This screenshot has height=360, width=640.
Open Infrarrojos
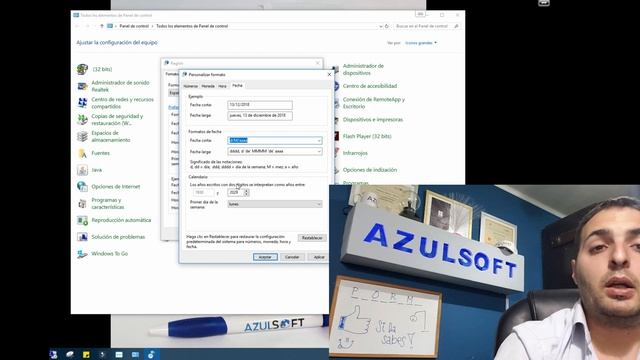[x=355, y=153]
